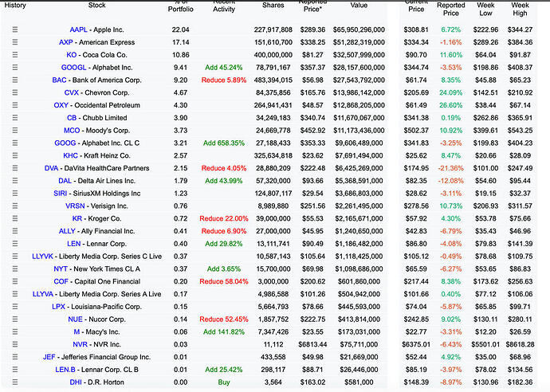
Task: Open history icon for American Express row
Action: coord(14,42)
